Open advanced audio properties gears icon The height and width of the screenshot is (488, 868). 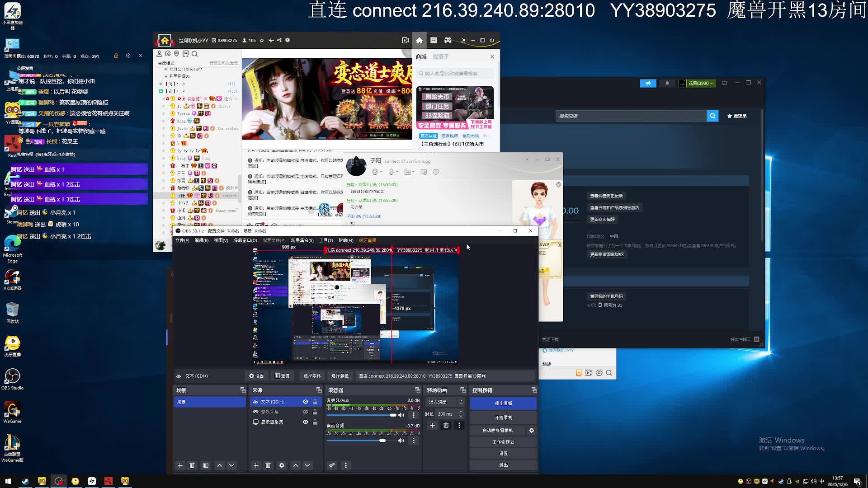pyautogui.click(x=332, y=465)
